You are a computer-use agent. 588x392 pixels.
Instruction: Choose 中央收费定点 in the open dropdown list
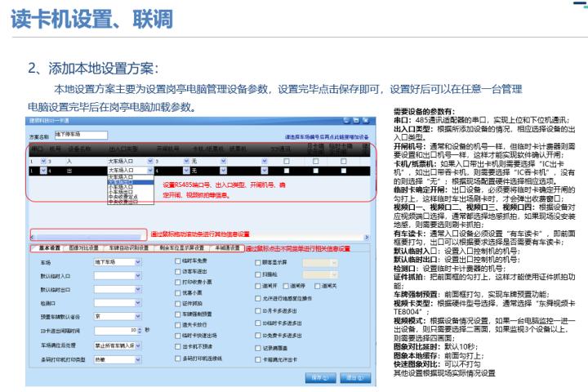[130, 197]
